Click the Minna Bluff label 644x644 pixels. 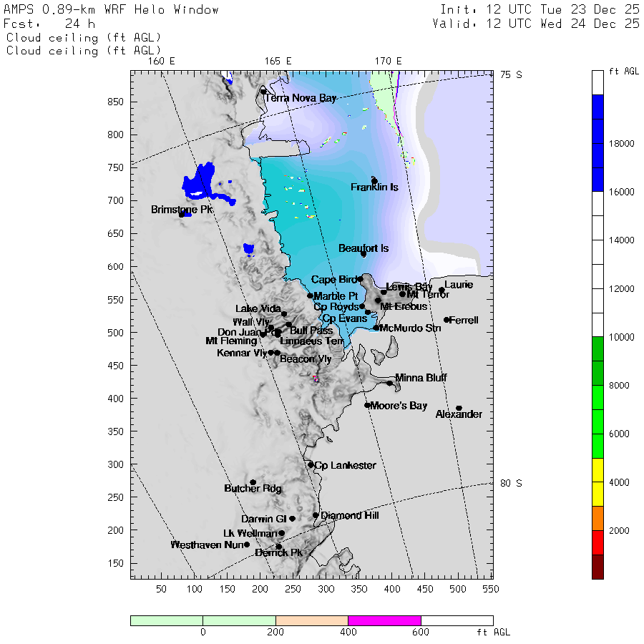(x=421, y=377)
